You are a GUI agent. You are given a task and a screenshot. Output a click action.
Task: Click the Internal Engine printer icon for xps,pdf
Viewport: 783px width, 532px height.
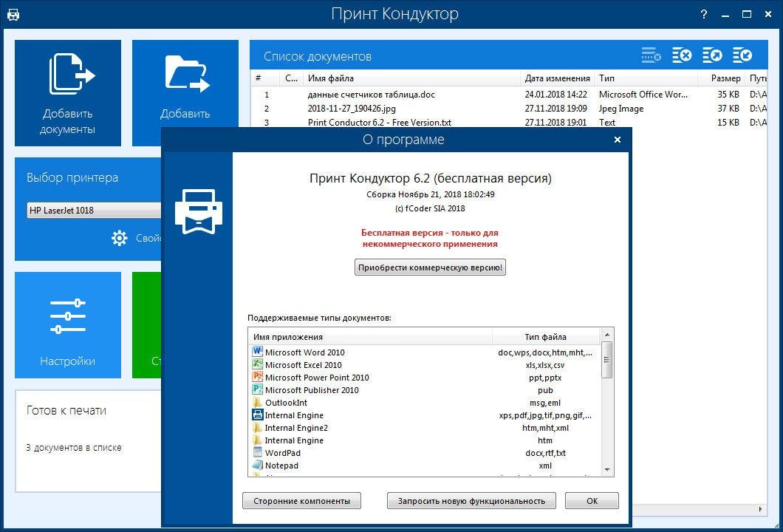257,415
